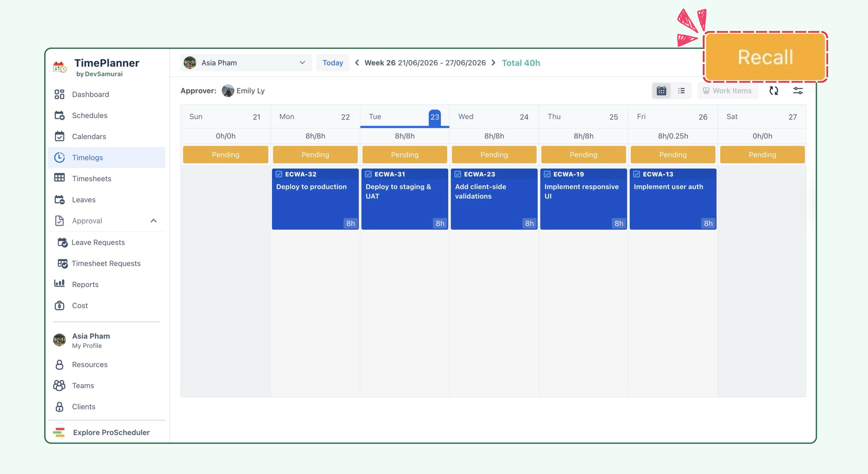Screen dimensions: 868x474
Task: Open Dashboard menu item
Action: (106, 94)
